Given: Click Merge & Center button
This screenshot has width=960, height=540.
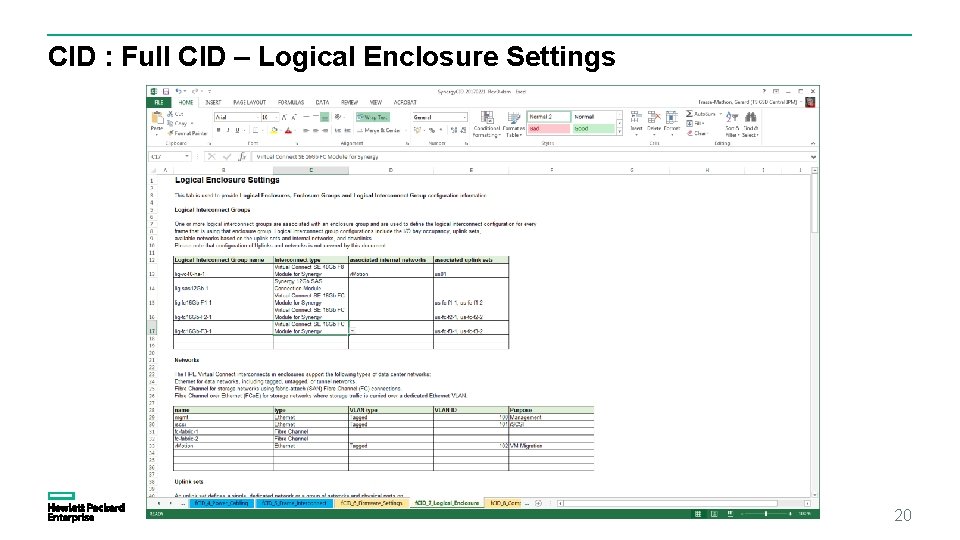Looking at the screenshot, I should click(x=380, y=130).
